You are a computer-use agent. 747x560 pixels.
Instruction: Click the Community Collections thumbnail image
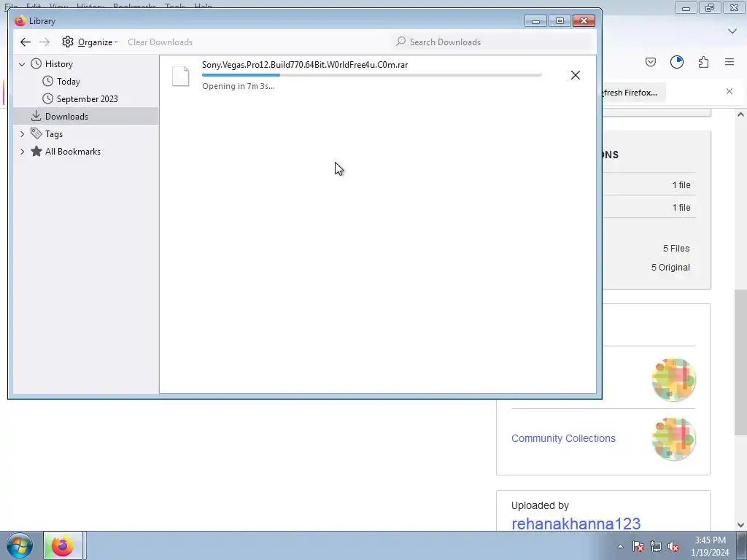pos(673,439)
